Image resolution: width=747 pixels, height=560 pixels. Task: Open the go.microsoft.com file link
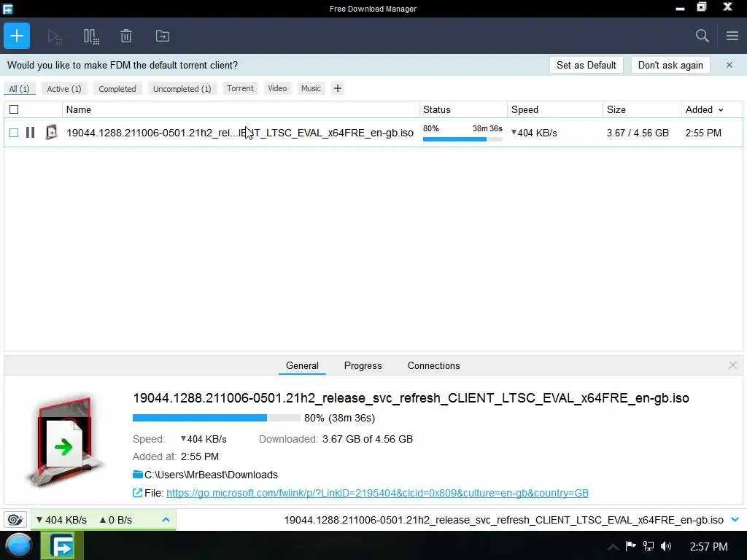pos(377,493)
